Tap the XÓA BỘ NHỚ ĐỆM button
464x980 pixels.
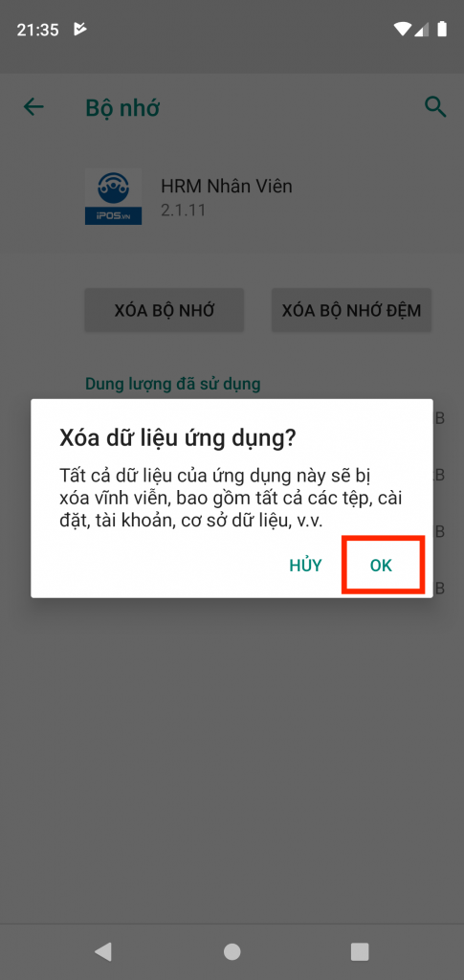(352, 310)
